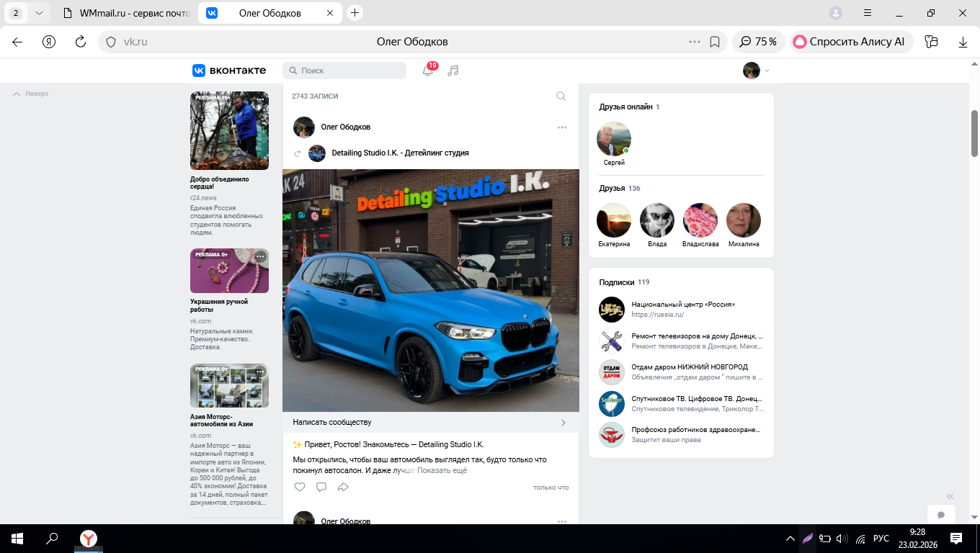Open the site protection shield icon

(x=111, y=42)
